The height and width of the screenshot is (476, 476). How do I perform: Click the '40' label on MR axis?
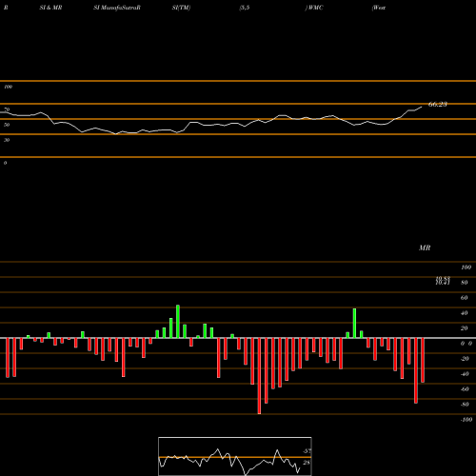(x=465, y=313)
